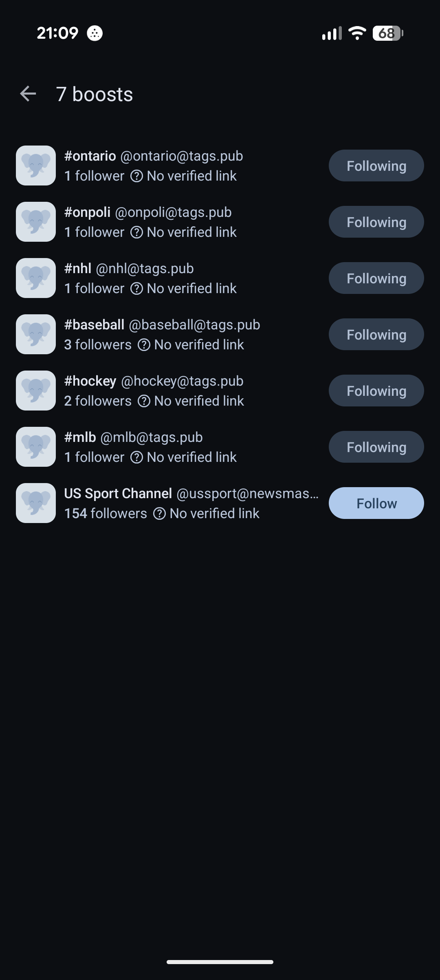Tap the #baseball elephant avatar

point(36,334)
